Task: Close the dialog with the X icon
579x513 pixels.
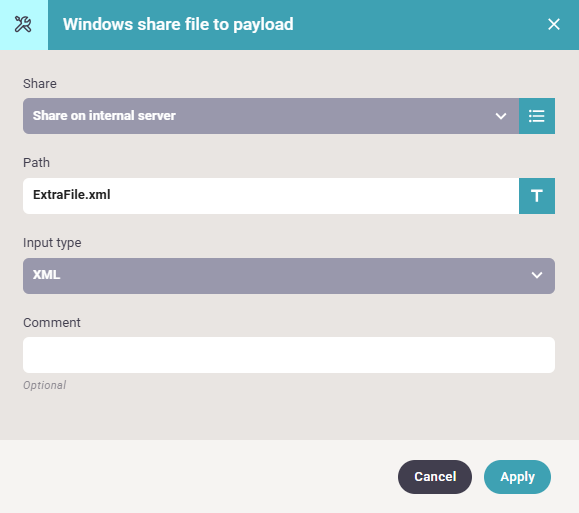Action: [554, 24]
